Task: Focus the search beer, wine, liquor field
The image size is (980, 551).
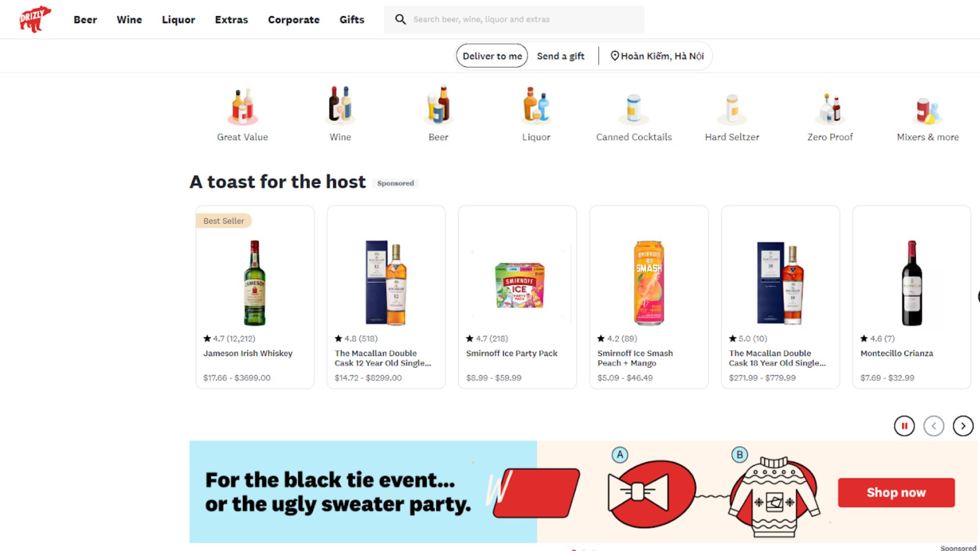Action: coord(514,19)
